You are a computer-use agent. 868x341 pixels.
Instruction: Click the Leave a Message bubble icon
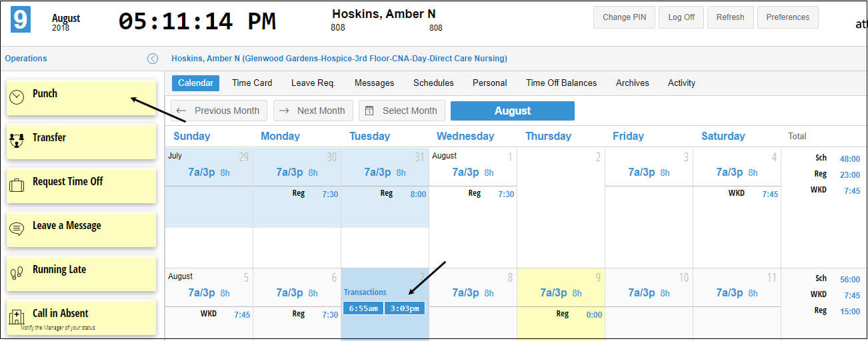[x=17, y=229]
